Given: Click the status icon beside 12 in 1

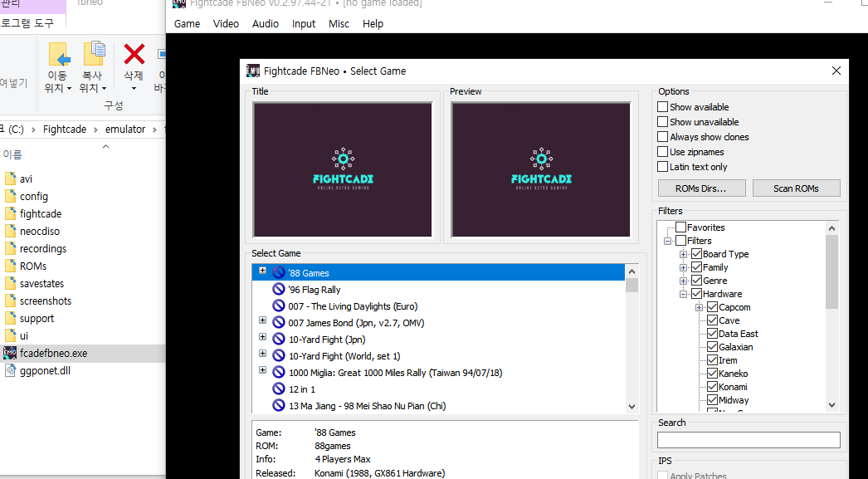Looking at the screenshot, I should coord(279,389).
